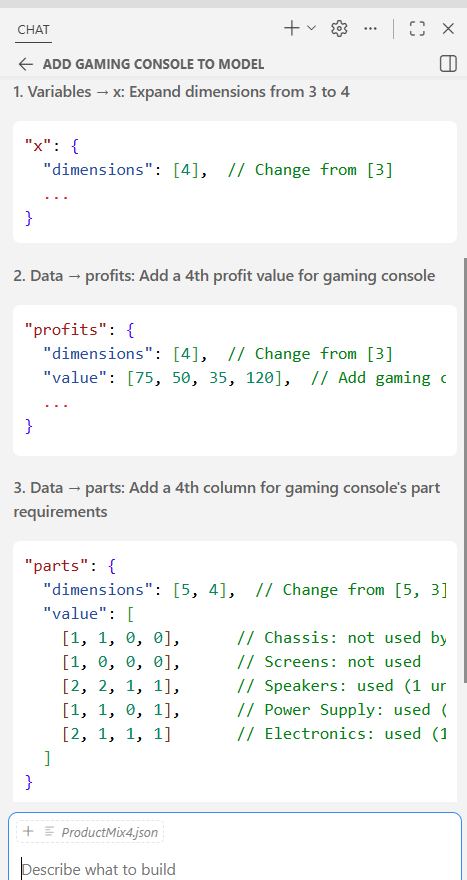This screenshot has height=880, width=467.
Task: Maximize the chat panel size
Action: 417,29
